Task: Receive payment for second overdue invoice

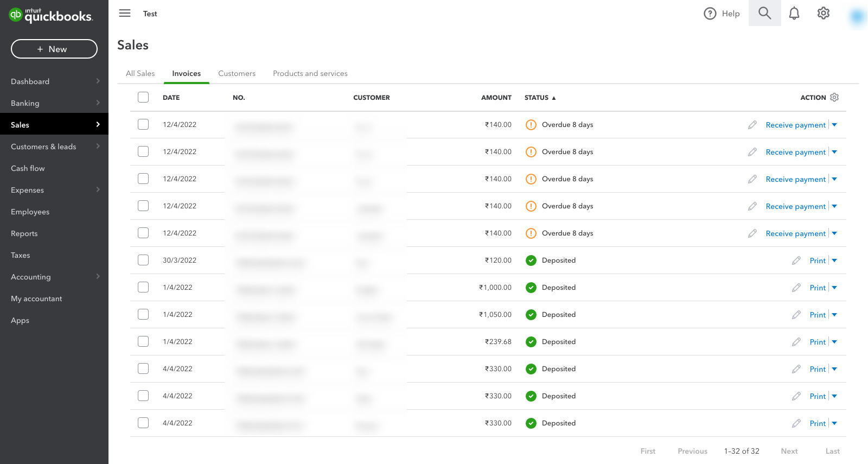Action: pyautogui.click(x=795, y=152)
